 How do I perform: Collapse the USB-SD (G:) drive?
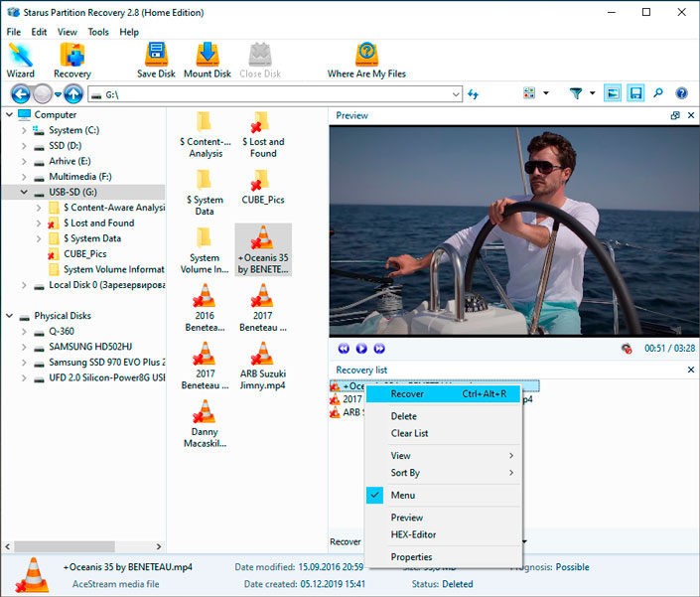coord(24,192)
